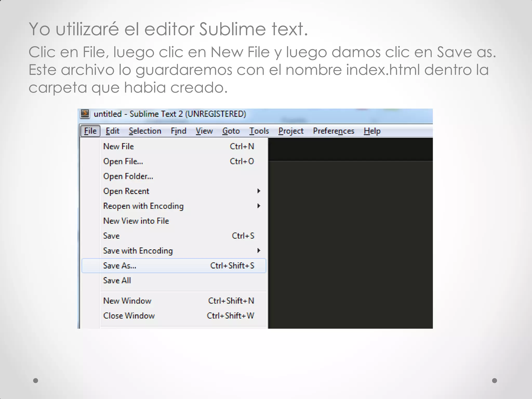Open the Project menu
Viewport: 532px width, 399px height.
[x=291, y=131]
